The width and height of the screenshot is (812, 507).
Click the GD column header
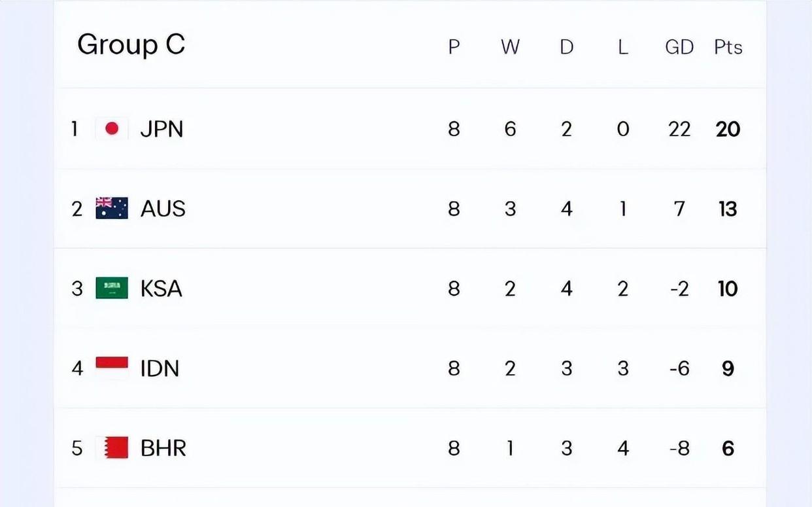click(679, 47)
